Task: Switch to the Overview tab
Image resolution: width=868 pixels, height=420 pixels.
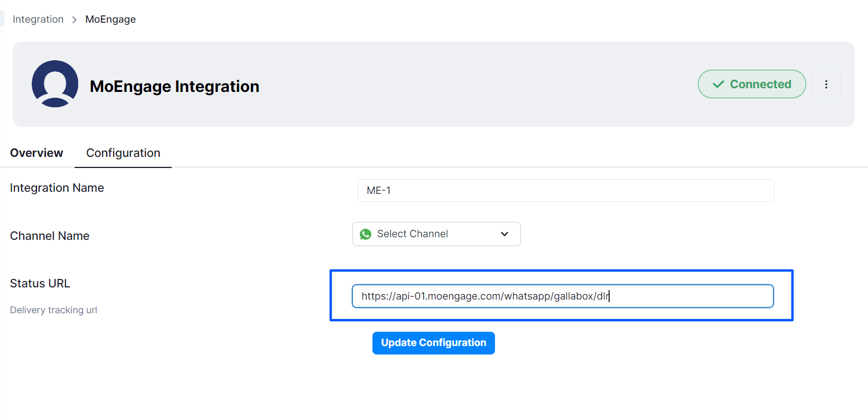Action: pos(36,153)
